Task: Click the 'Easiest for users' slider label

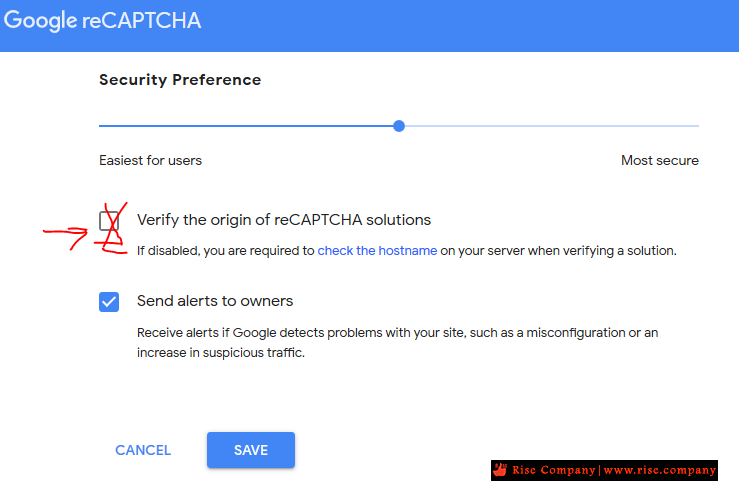Action: 150,160
